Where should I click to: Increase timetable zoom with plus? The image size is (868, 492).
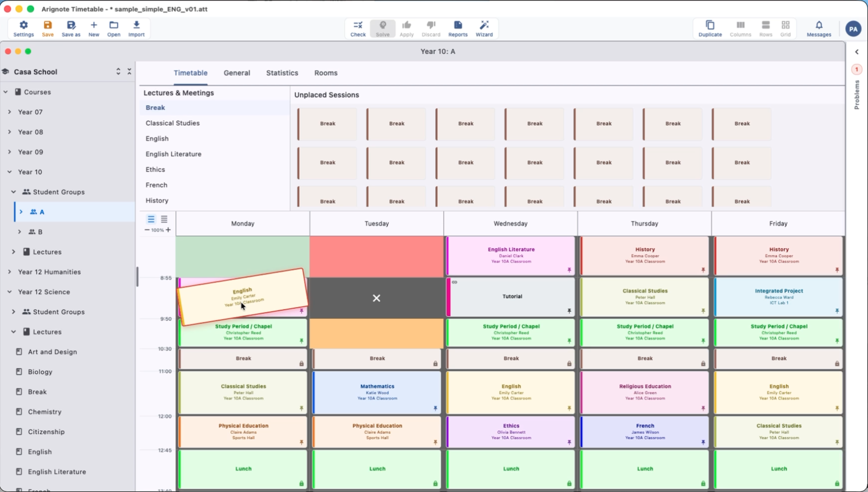coord(168,230)
